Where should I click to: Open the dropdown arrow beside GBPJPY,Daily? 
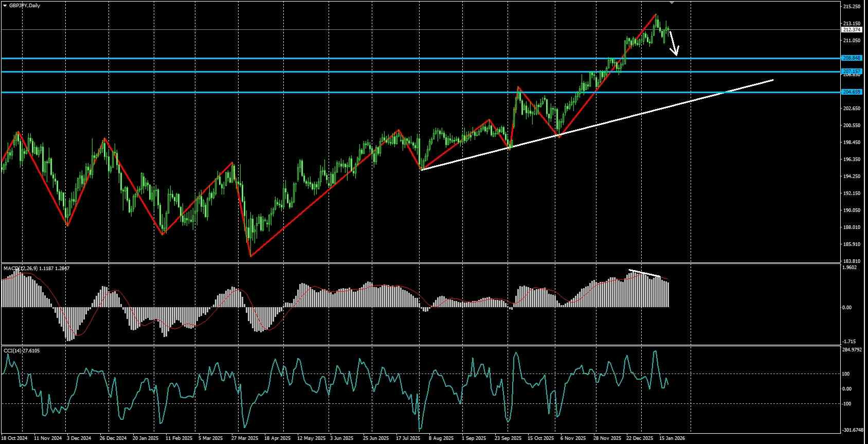(5, 5)
